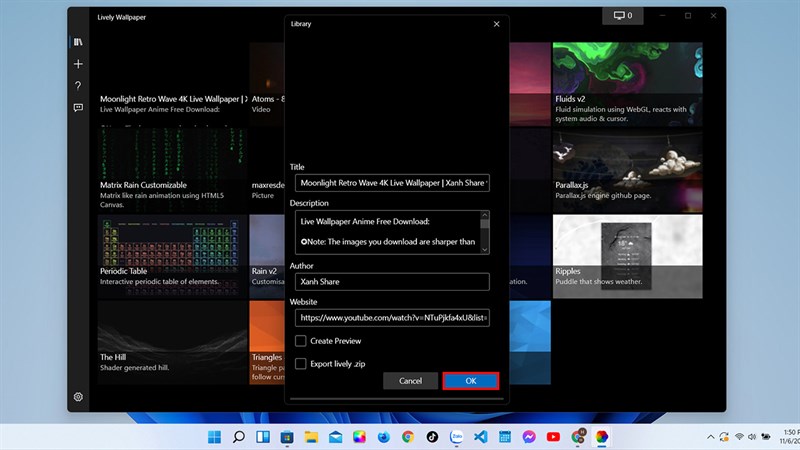Click into the Title text field
Screen dimensions: 800x450
click(x=392, y=183)
